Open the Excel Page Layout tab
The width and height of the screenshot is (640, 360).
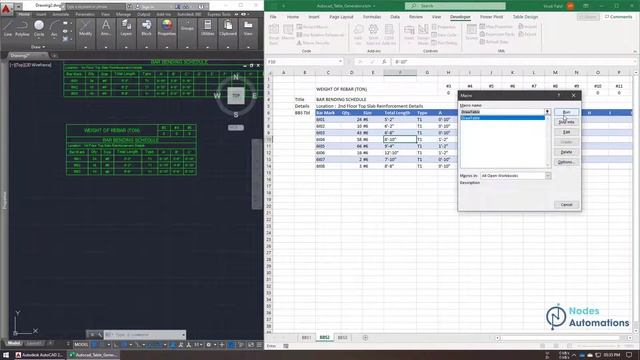tap(341, 17)
